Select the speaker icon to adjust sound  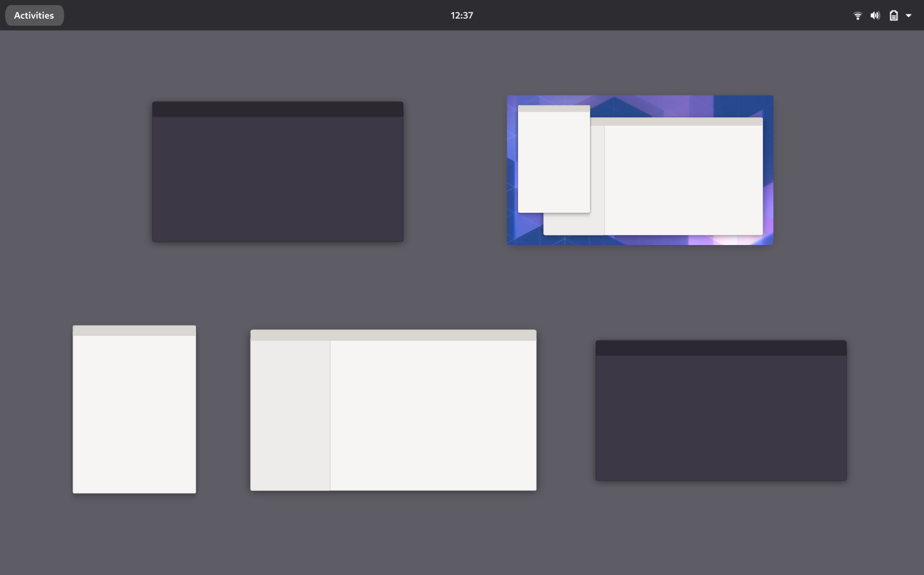pos(874,14)
